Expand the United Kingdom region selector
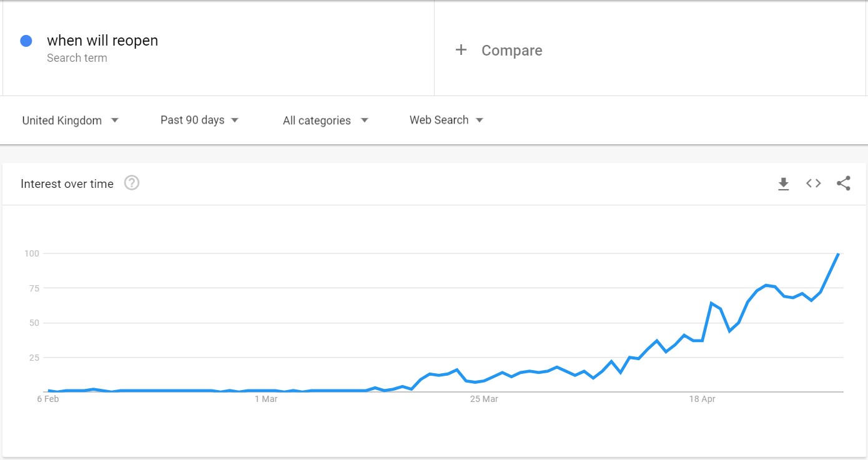 (x=70, y=120)
